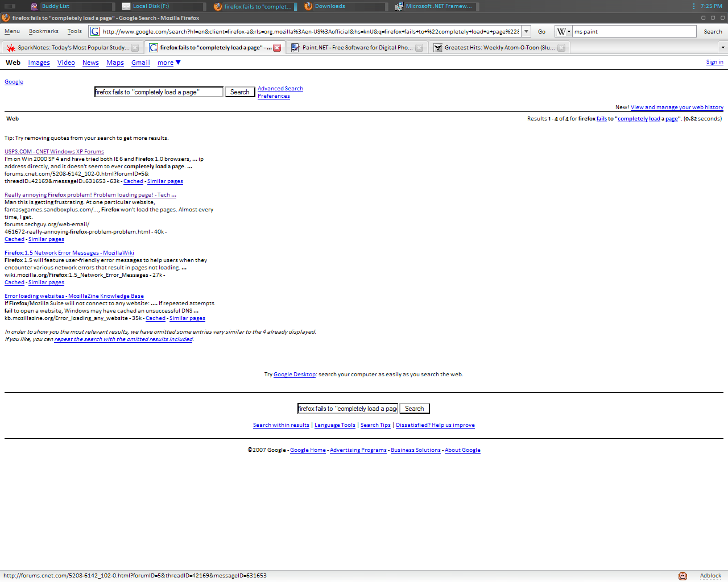Viewport: 728px width, 582px height.
Task: Close the SparkNotes tab
Action: point(135,48)
